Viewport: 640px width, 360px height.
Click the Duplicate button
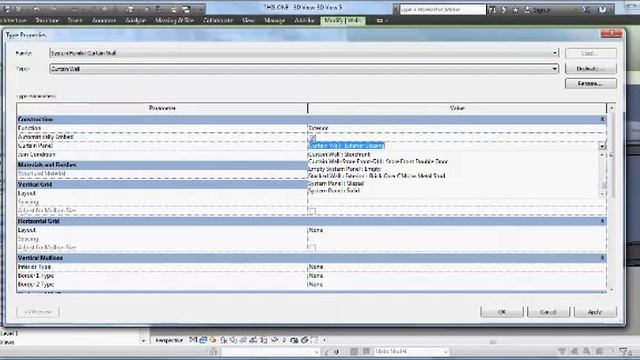coord(591,69)
